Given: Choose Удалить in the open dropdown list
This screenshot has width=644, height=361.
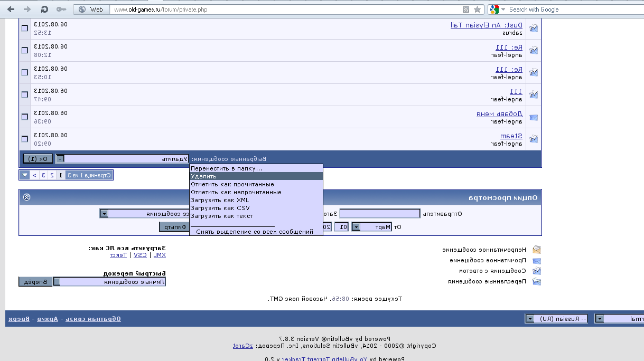Looking at the screenshot, I should coord(256,176).
